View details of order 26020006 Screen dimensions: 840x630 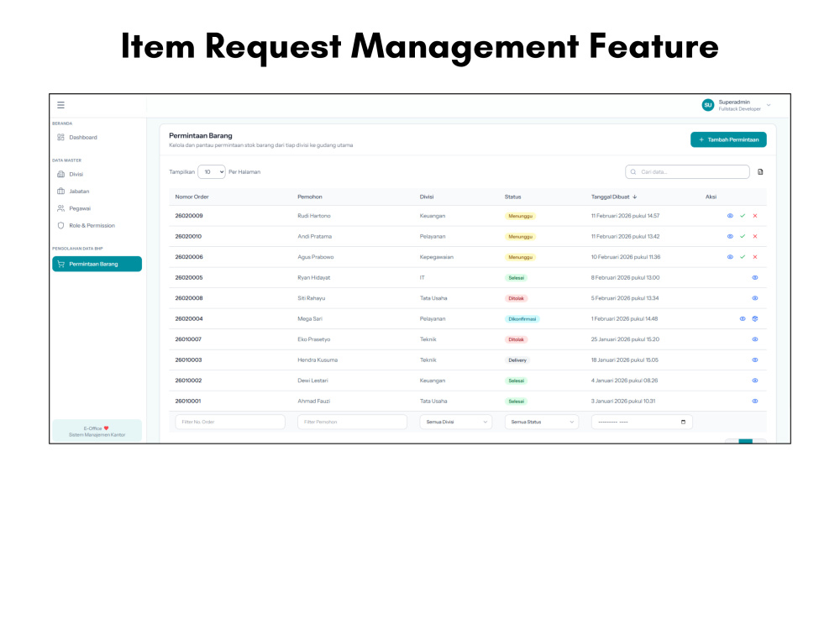[730, 257]
